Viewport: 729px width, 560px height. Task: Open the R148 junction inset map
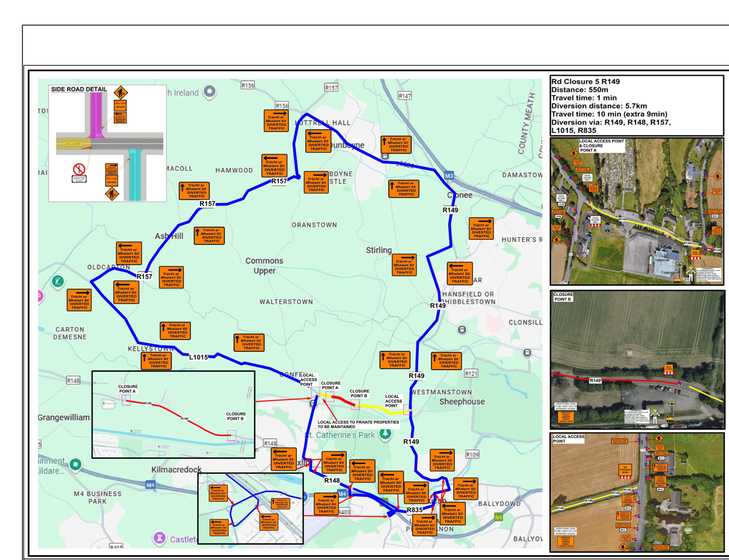coord(251,508)
